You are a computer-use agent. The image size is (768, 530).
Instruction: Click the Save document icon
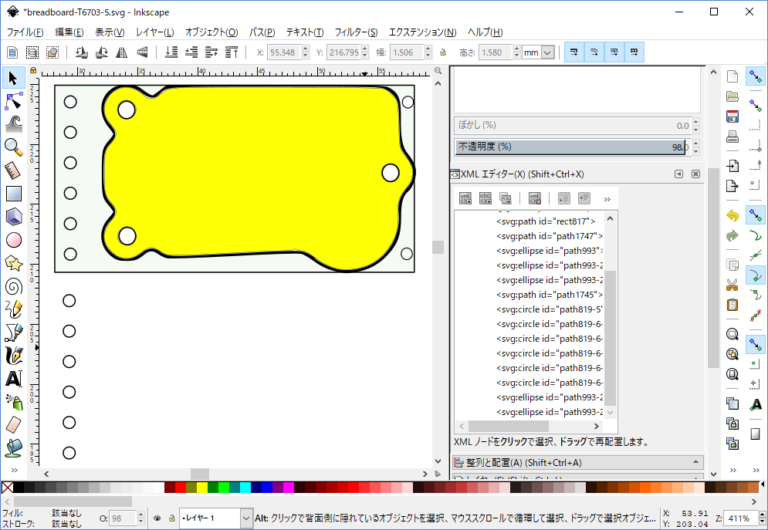[x=732, y=116]
